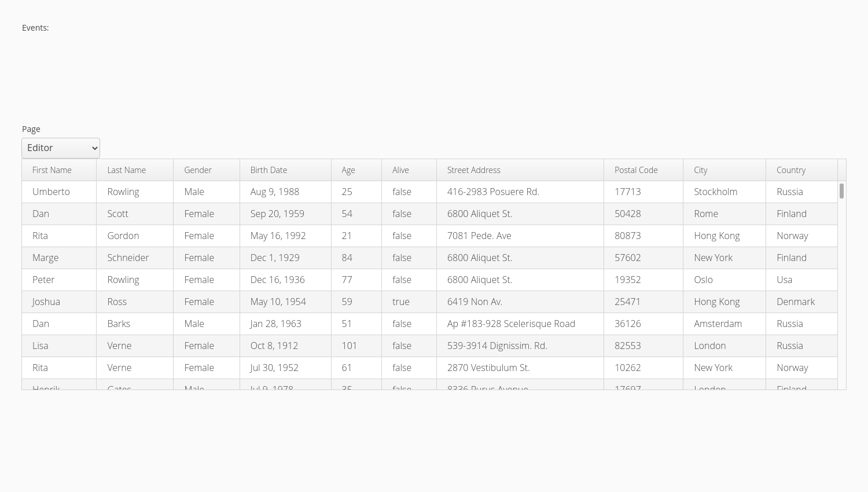Sort by First Name column header
The image size is (868, 492).
[x=59, y=170]
